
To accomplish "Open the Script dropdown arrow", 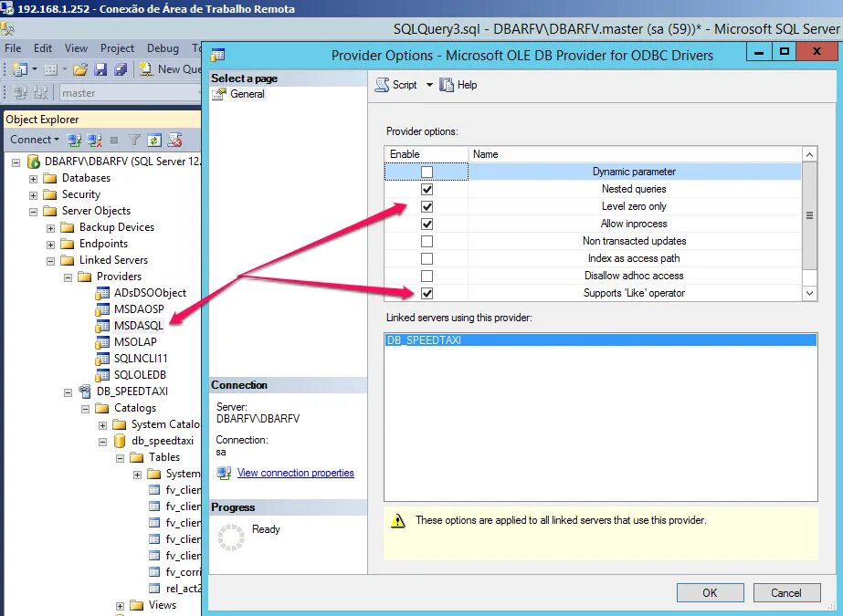I will pos(429,85).
